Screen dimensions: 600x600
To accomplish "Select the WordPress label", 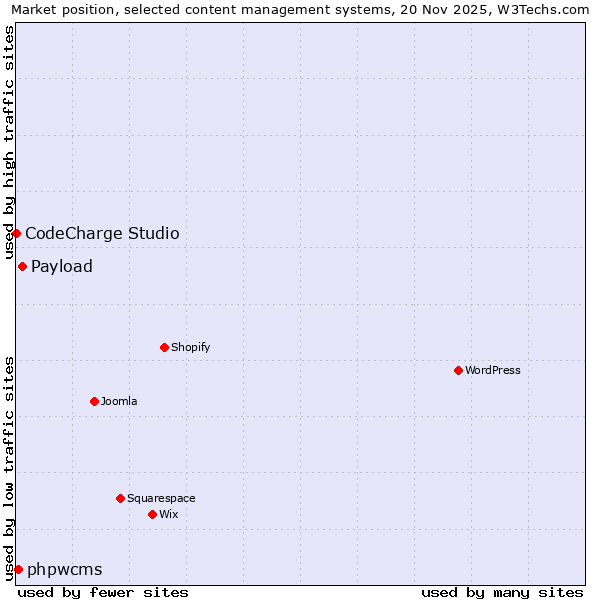I will click(x=493, y=370).
